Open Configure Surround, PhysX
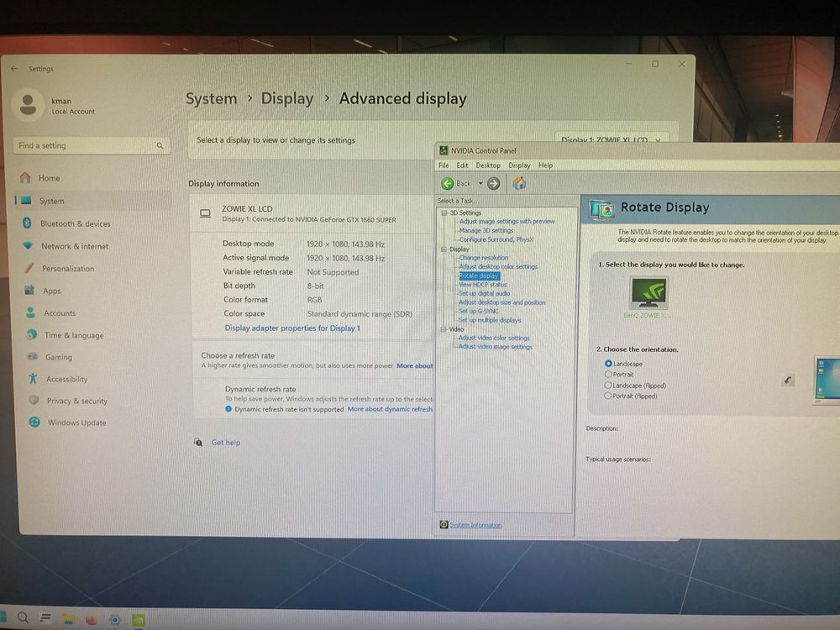840x630 pixels. (496, 239)
